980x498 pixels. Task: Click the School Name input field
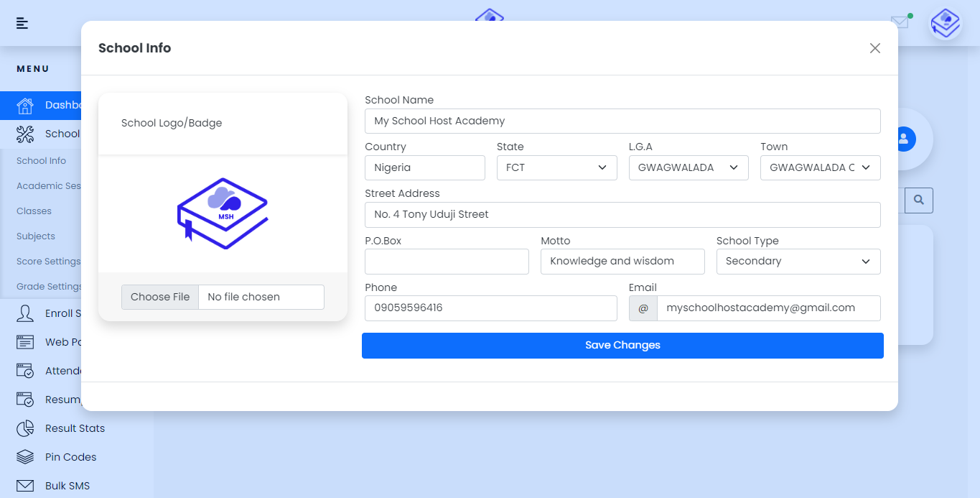pyautogui.click(x=622, y=121)
